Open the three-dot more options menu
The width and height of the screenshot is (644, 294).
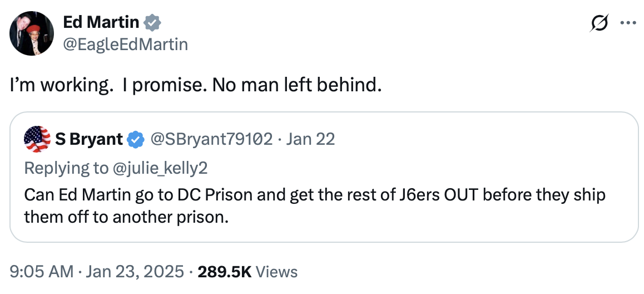point(628,23)
